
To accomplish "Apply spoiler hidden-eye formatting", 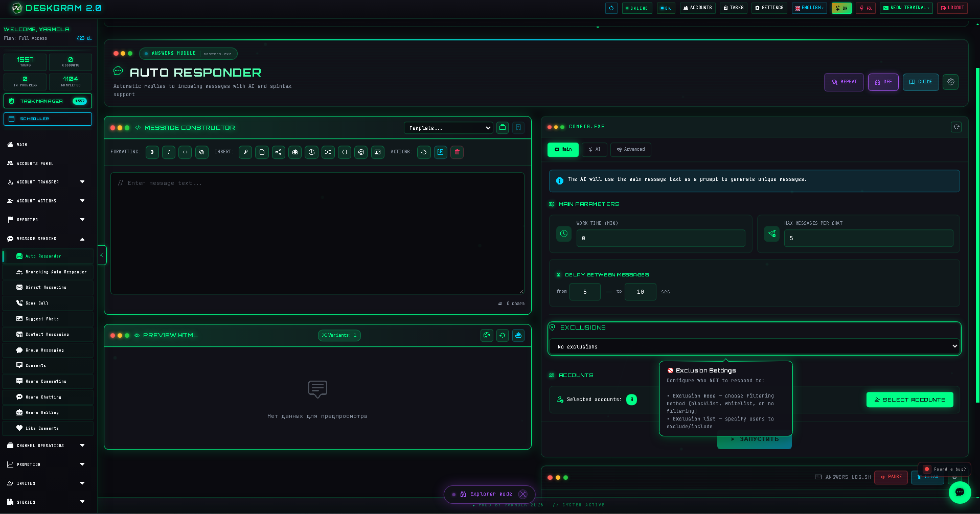I will pyautogui.click(x=202, y=152).
